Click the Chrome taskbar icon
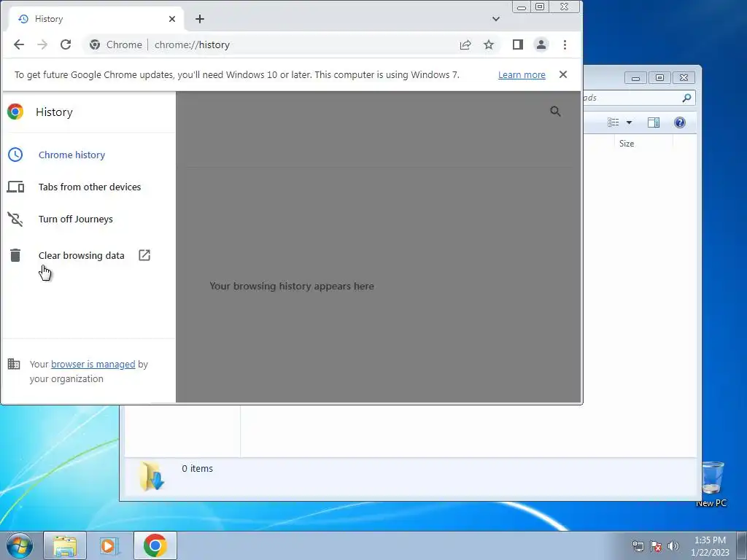Viewport: 747px width, 560px height. tap(155, 545)
